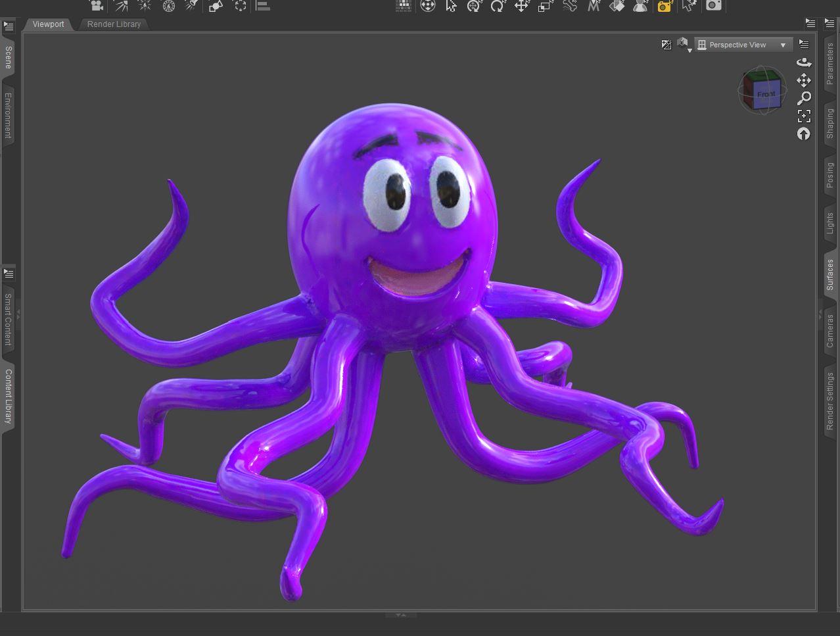
Task: Click the zoom magnifier viewport icon
Action: [804, 98]
